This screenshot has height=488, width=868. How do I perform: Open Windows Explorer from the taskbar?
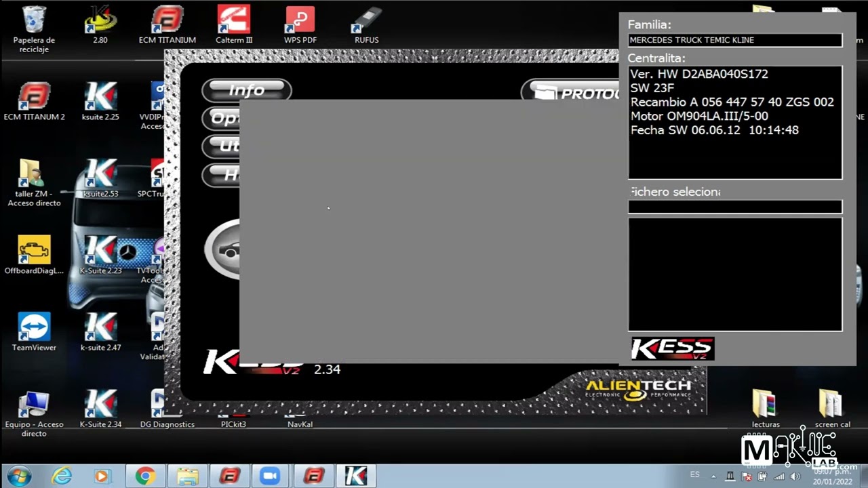(187, 476)
